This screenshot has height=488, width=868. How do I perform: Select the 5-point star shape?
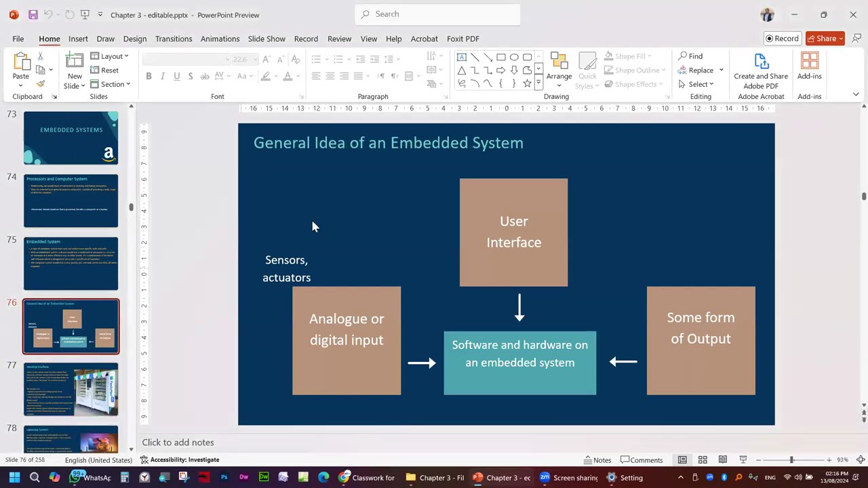[x=527, y=83]
